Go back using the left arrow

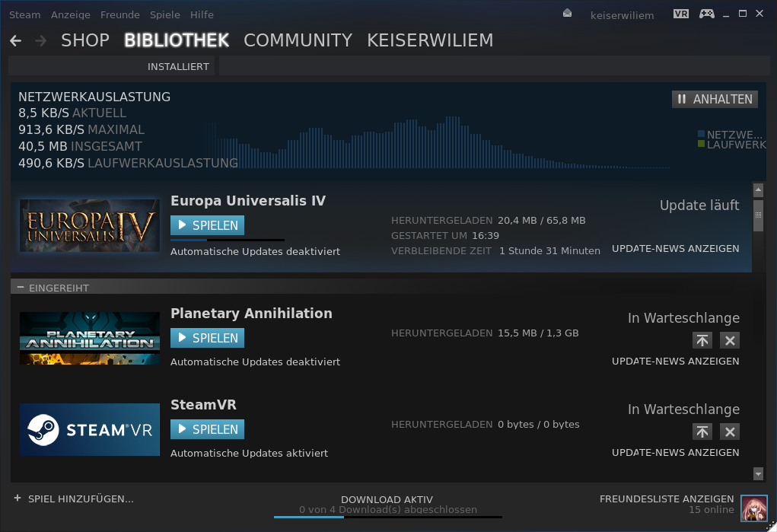(x=16, y=40)
